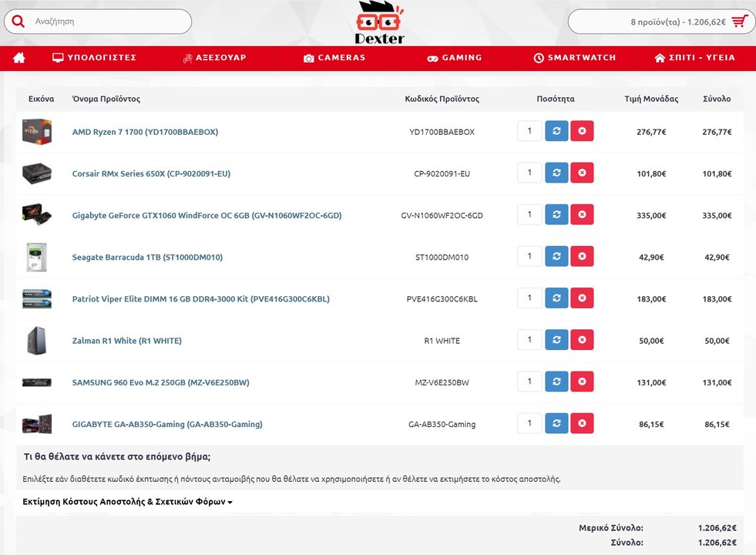Edit quantity field for AMD Ryzen 7
The width and height of the screenshot is (756, 555).
[x=530, y=131]
